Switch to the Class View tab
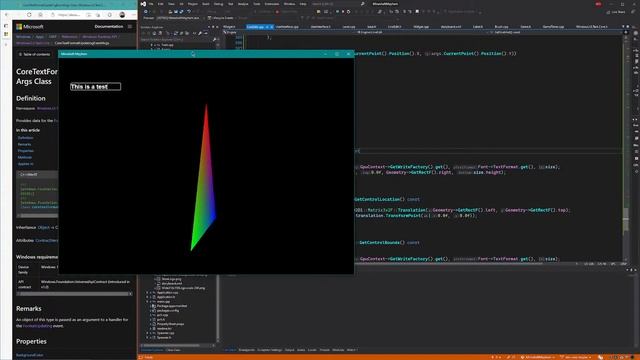The width and height of the screenshot is (640, 360). (x=173, y=350)
